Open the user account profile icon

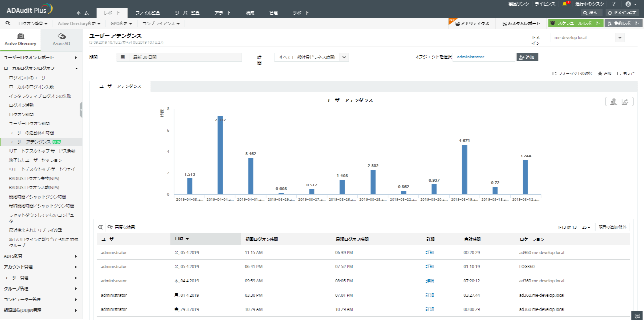pyautogui.click(x=628, y=4)
